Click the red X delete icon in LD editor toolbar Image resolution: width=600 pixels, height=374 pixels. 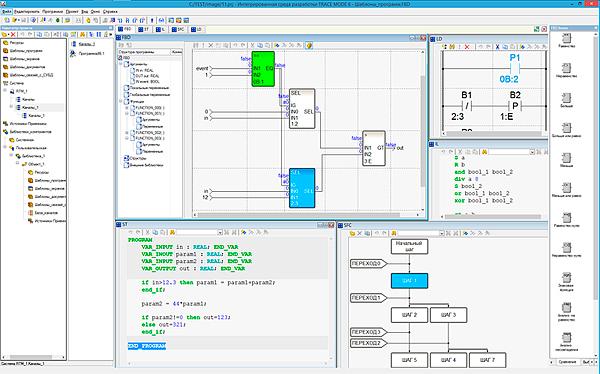467,47
